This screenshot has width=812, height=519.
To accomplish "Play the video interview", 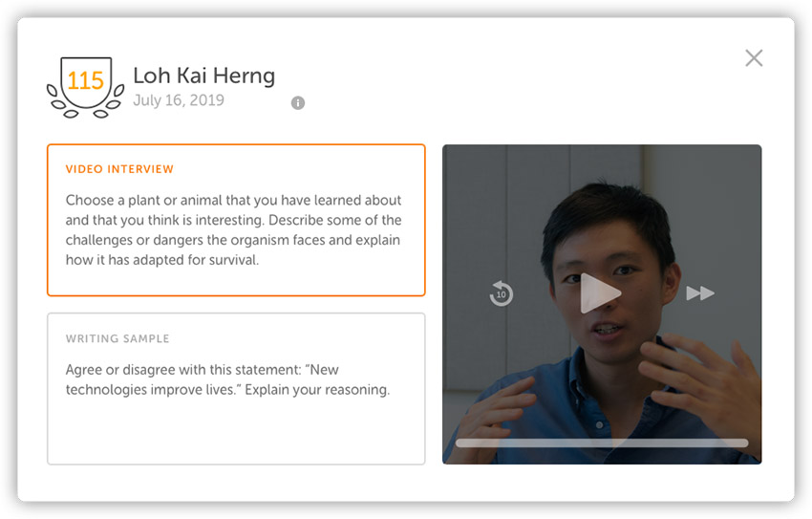I will coord(600,293).
